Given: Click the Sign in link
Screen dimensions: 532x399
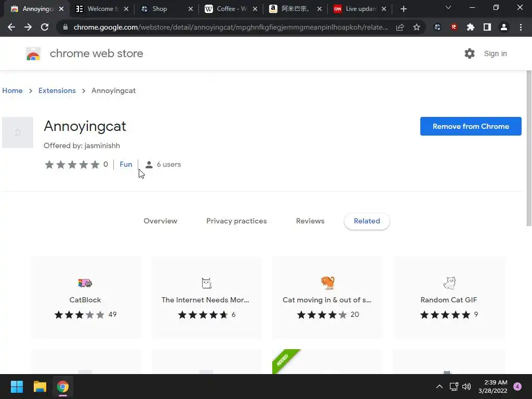Looking at the screenshot, I should click(x=495, y=54).
